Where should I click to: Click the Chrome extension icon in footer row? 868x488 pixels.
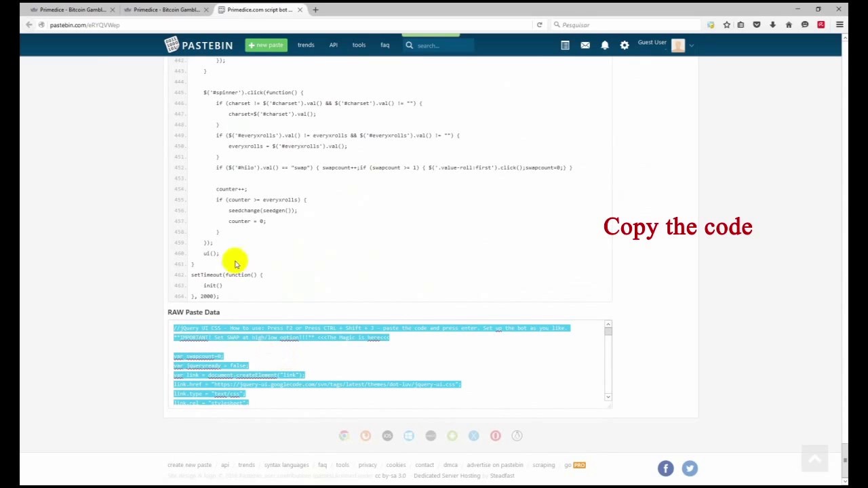point(344,436)
